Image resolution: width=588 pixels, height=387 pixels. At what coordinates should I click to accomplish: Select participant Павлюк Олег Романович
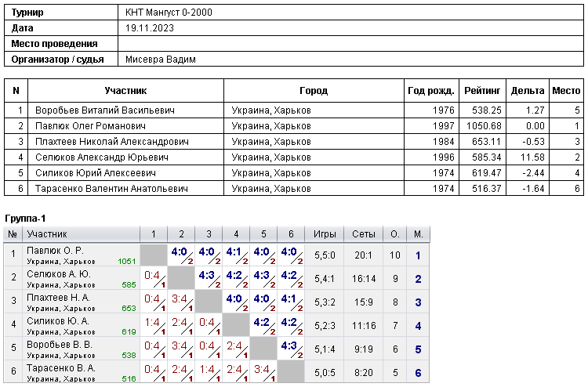[90, 126]
